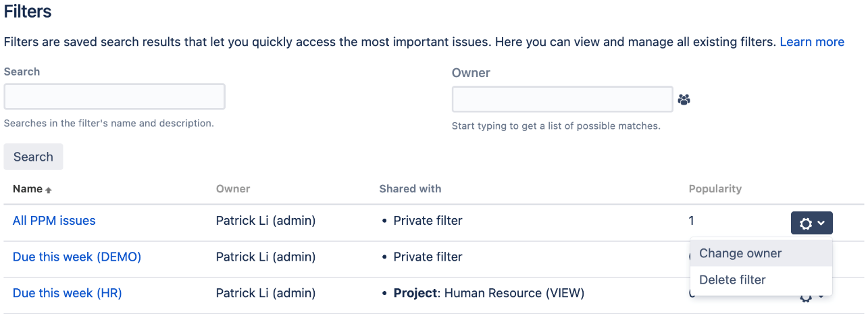Viewport: 868px width, 318px height.
Task: Click the Search label above the text box
Action: point(22,72)
